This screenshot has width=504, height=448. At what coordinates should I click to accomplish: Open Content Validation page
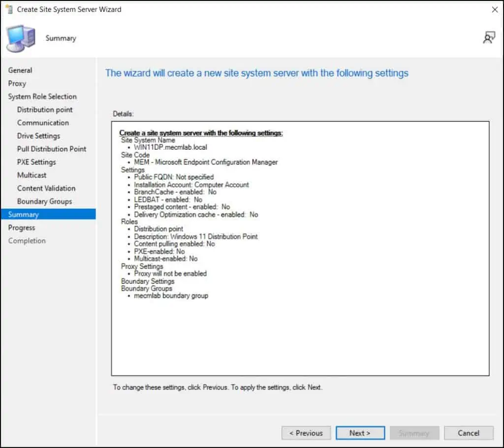[46, 188]
